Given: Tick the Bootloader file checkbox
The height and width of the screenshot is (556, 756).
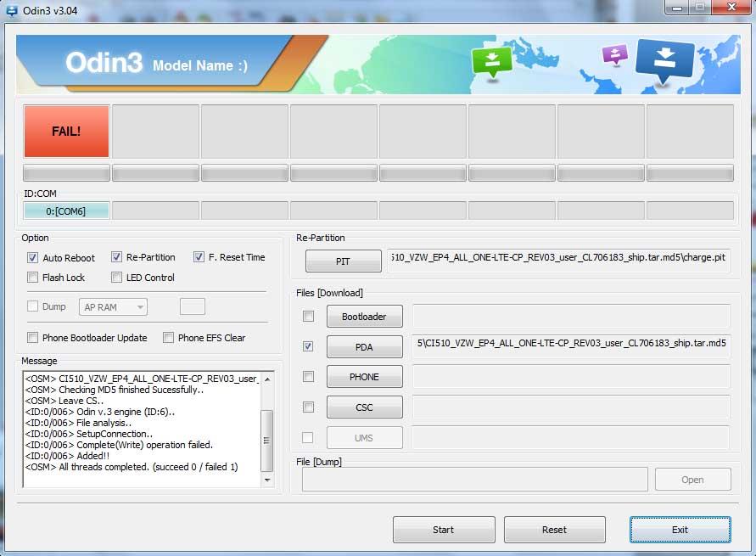Looking at the screenshot, I should click(308, 317).
